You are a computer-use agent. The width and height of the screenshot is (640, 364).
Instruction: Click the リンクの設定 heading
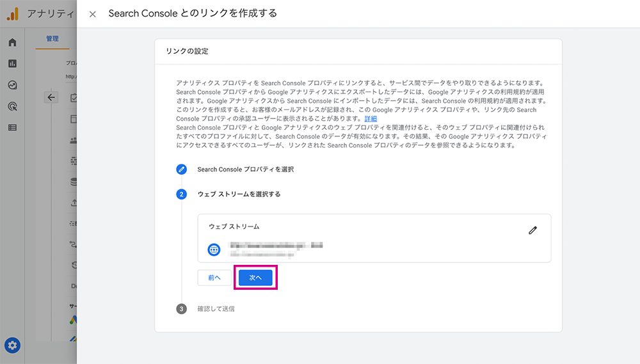pyautogui.click(x=187, y=51)
